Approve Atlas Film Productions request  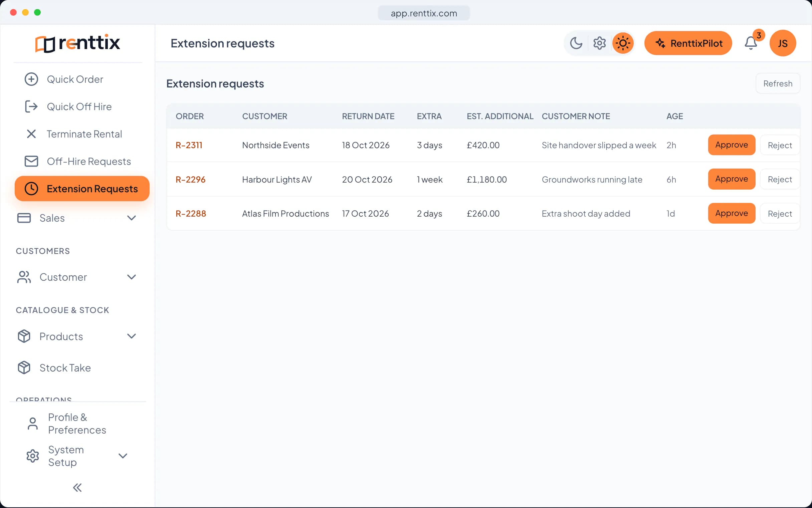731,213
